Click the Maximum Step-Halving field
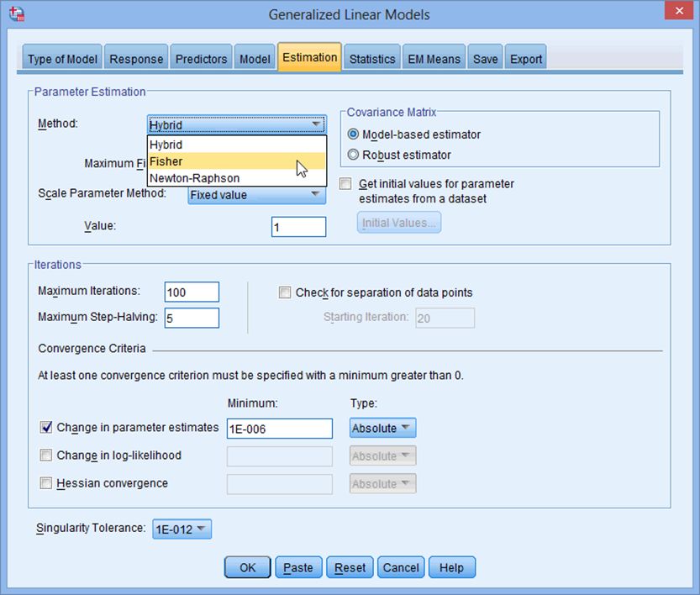 (192, 318)
